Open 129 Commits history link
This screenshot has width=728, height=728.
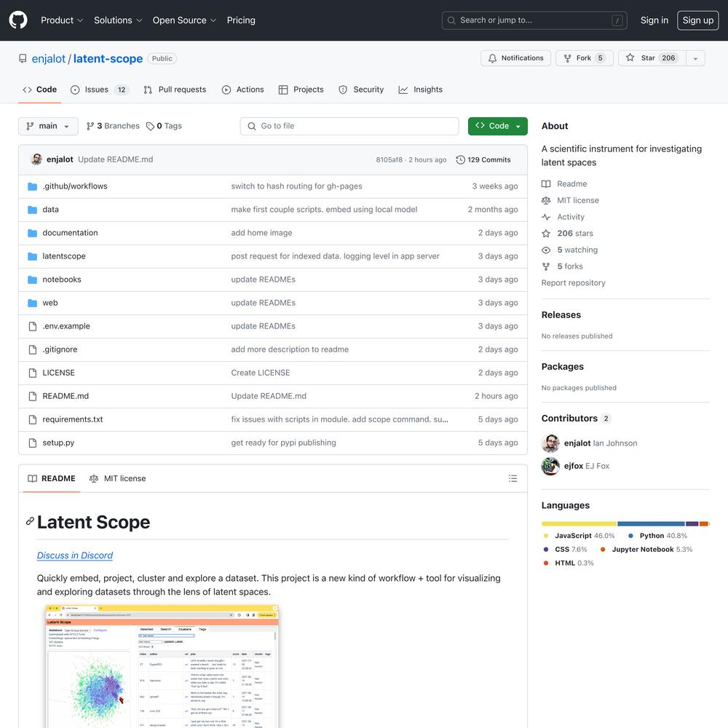tap(483, 159)
